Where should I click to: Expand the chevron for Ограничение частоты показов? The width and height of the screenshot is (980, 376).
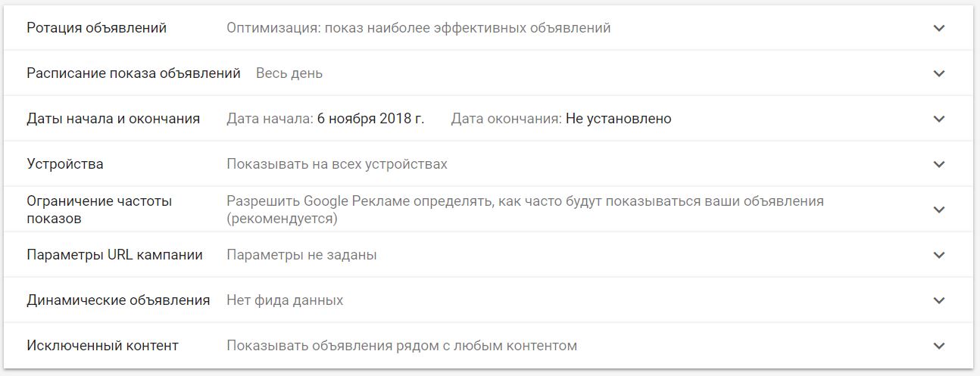[x=939, y=210]
